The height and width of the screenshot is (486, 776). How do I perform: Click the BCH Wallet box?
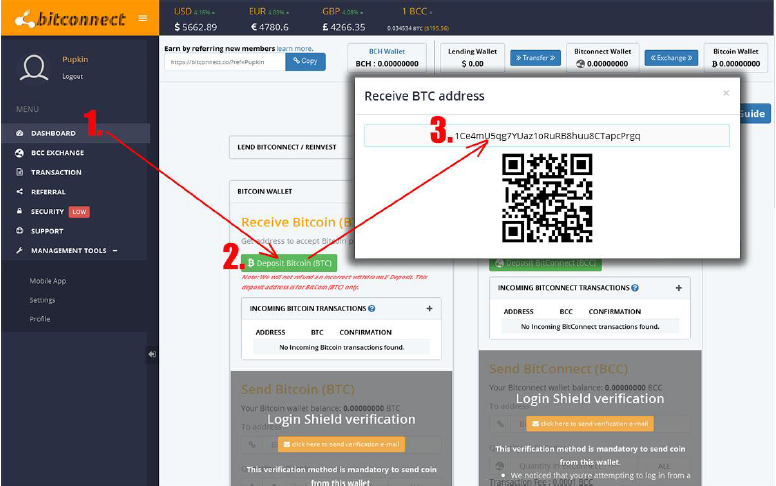tap(387, 58)
